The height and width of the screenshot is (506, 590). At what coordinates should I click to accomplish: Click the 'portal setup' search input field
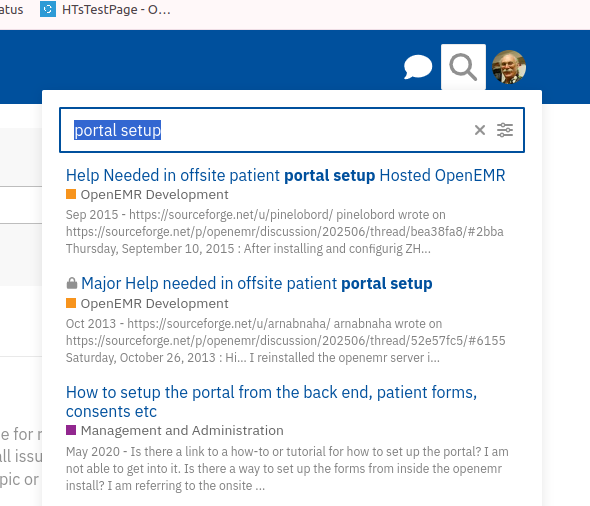[292, 130]
